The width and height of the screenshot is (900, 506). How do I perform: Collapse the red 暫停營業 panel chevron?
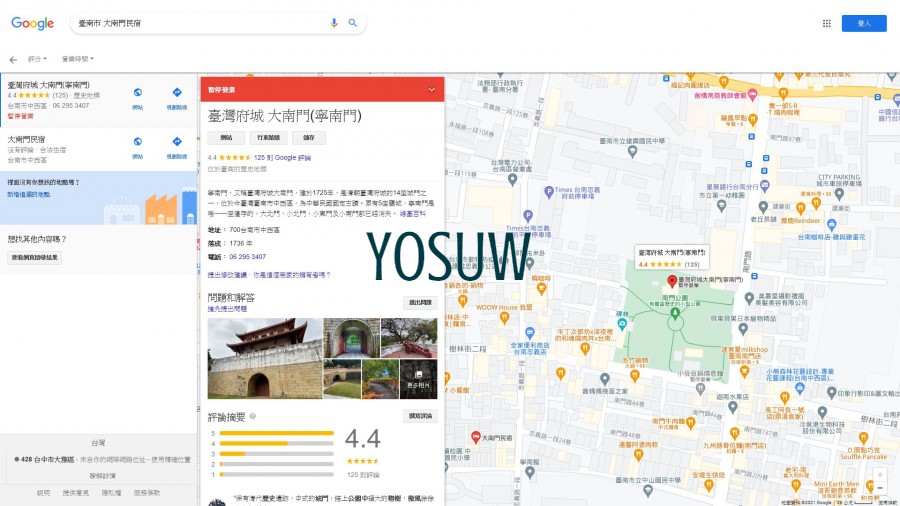pyautogui.click(x=432, y=89)
